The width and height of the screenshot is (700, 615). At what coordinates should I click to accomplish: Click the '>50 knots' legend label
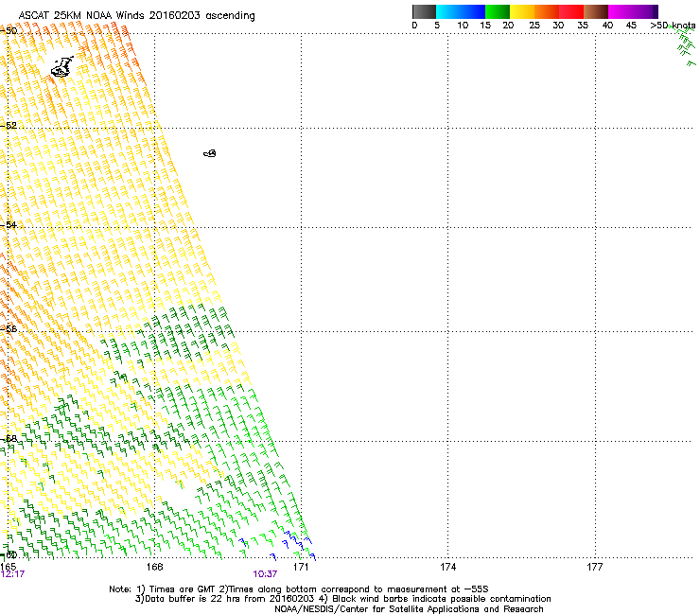click(673, 26)
